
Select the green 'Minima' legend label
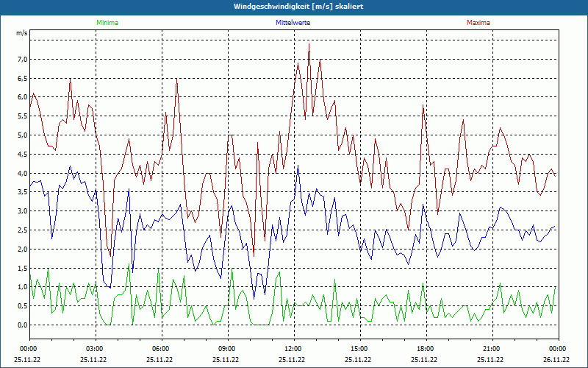(107, 23)
